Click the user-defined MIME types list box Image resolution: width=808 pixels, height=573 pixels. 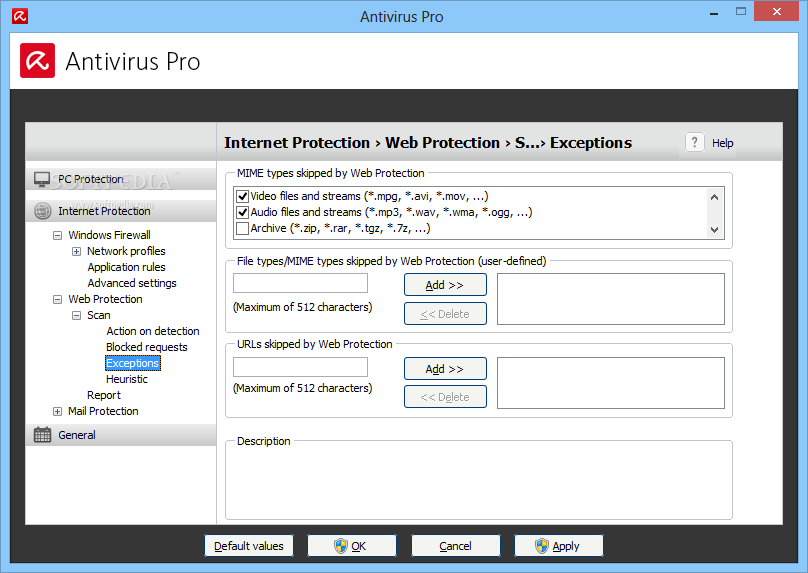611,299
